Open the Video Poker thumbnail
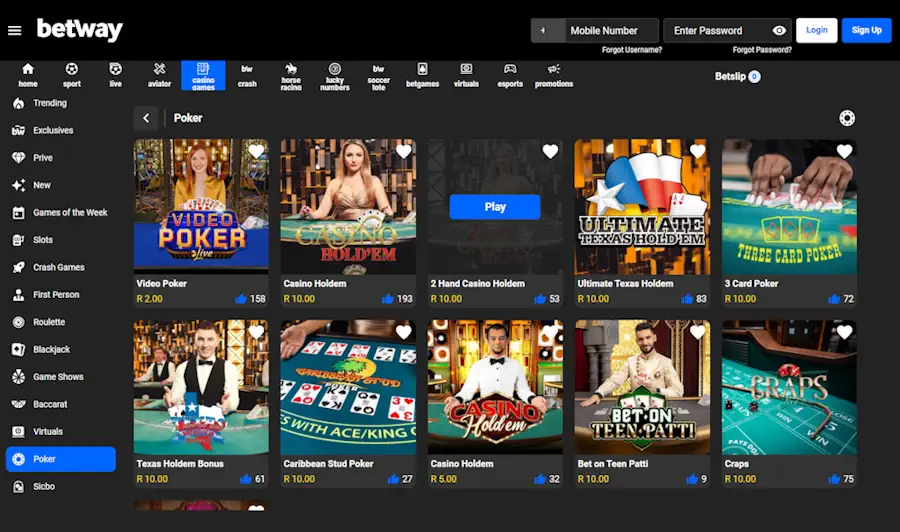 point(201,207)
